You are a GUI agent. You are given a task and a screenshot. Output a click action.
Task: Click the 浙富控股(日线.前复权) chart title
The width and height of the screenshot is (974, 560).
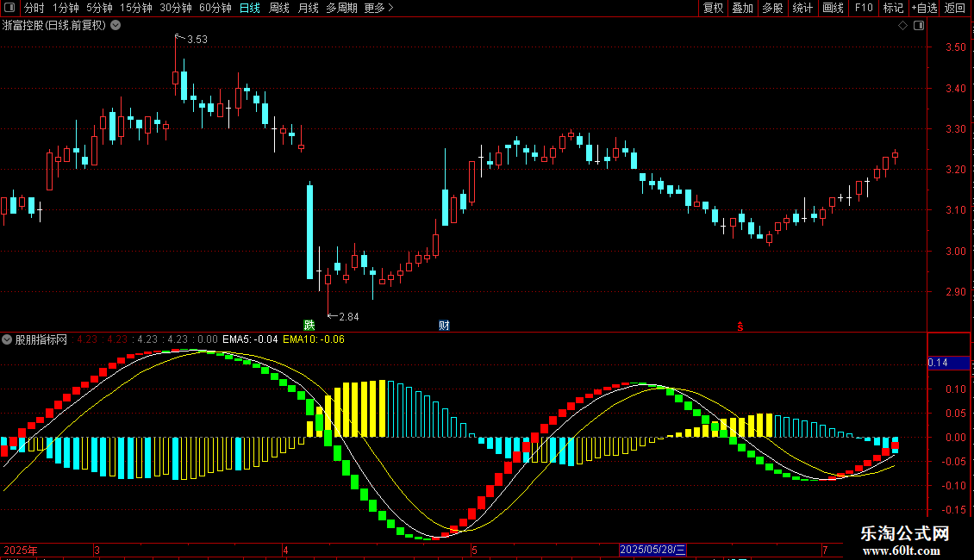click(54, 26)
